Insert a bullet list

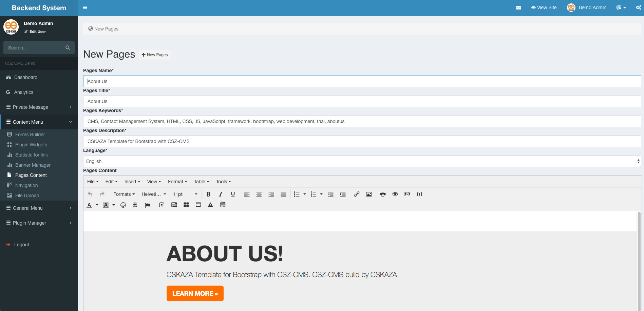click(297, 194)
